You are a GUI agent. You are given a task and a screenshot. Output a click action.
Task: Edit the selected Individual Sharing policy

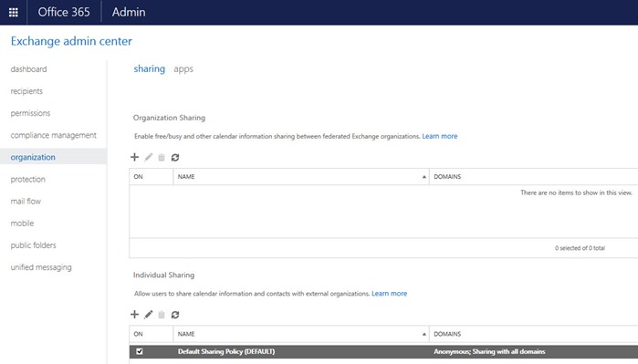pyautogui.click(x=149, y=315)
